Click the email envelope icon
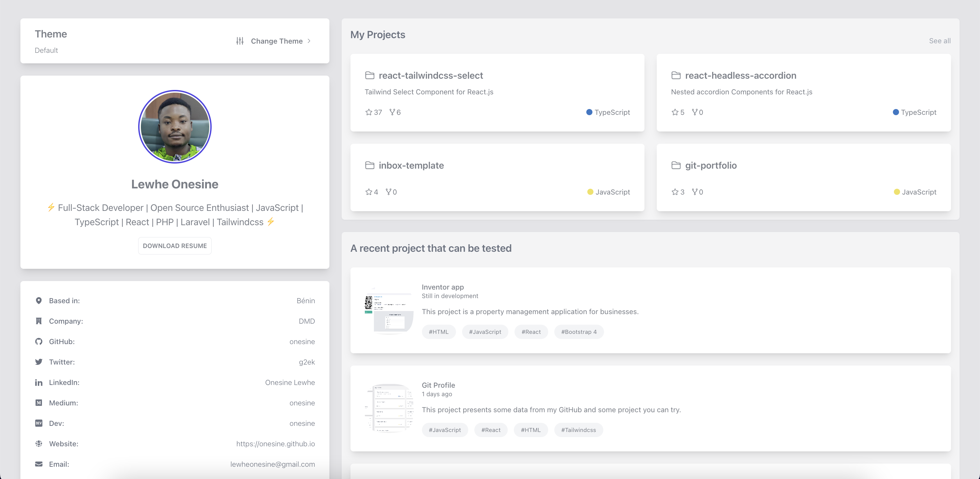980x479 pixels. tap(39, 464)
